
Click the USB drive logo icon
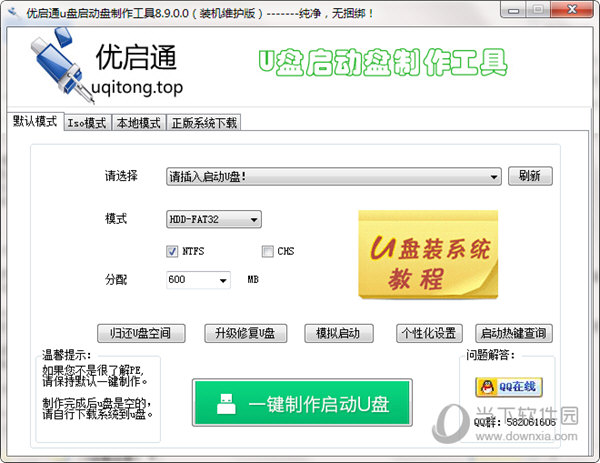click(x=62, y=65)
